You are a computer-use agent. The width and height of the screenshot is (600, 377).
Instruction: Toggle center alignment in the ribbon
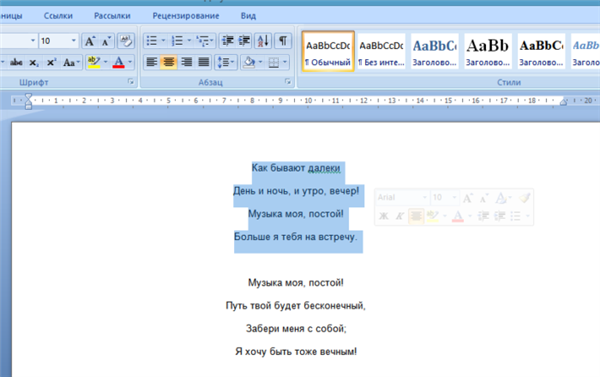169,62
